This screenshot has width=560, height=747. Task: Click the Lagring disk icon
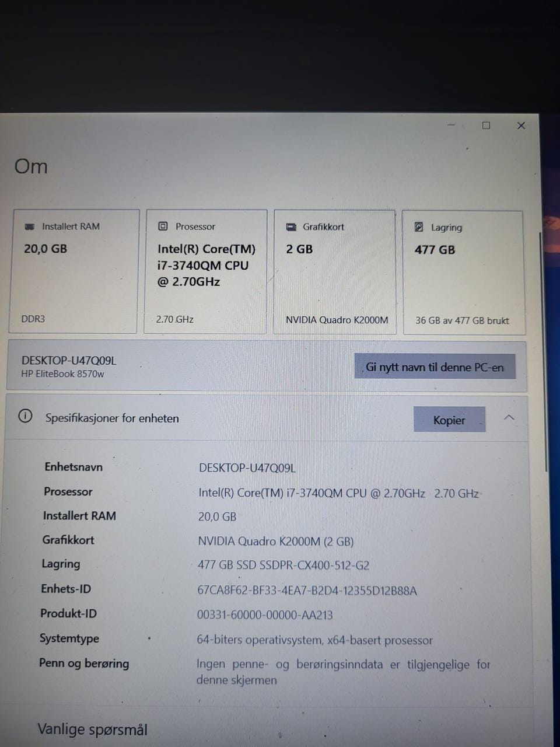pos(419,227)
